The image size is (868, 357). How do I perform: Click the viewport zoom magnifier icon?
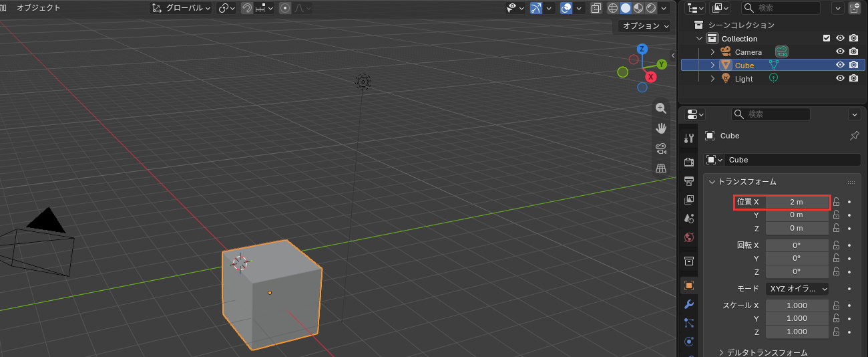(x=661, y=108)
